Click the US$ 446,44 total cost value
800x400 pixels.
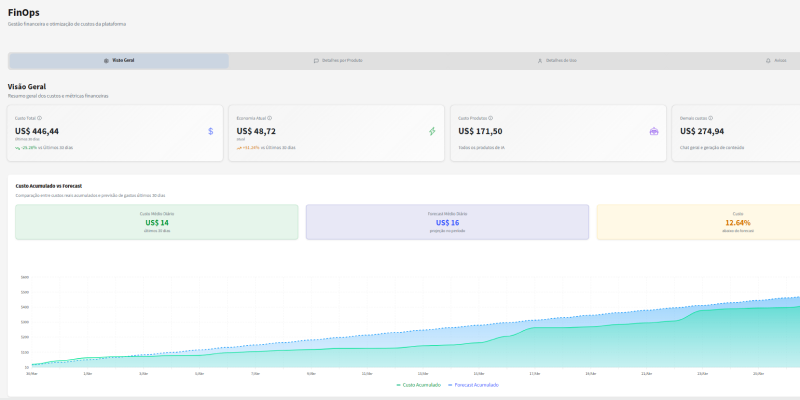coord(37,132)
